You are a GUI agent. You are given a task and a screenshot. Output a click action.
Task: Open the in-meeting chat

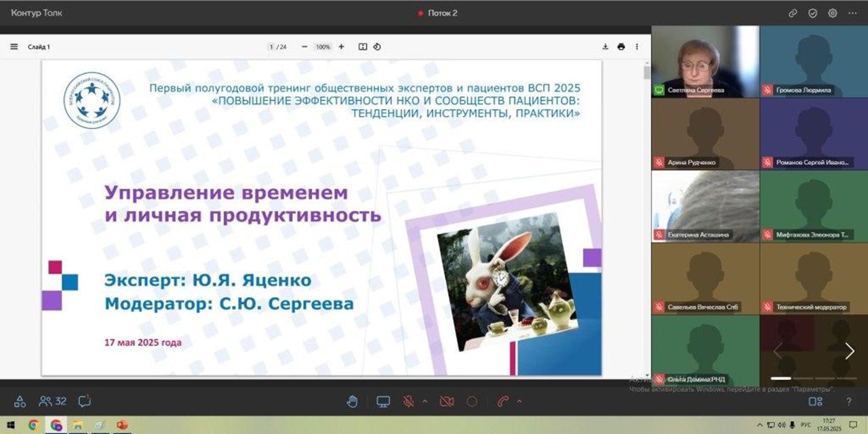83,401
